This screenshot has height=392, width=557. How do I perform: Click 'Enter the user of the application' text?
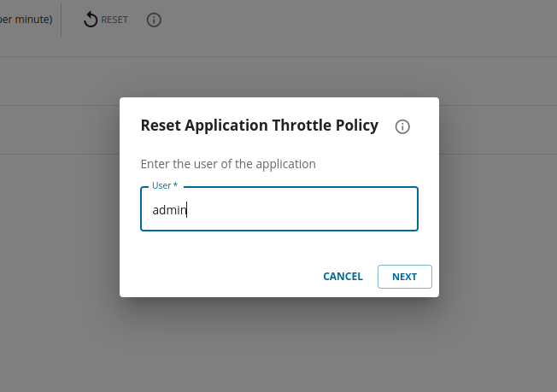click(x=228, y=164)
